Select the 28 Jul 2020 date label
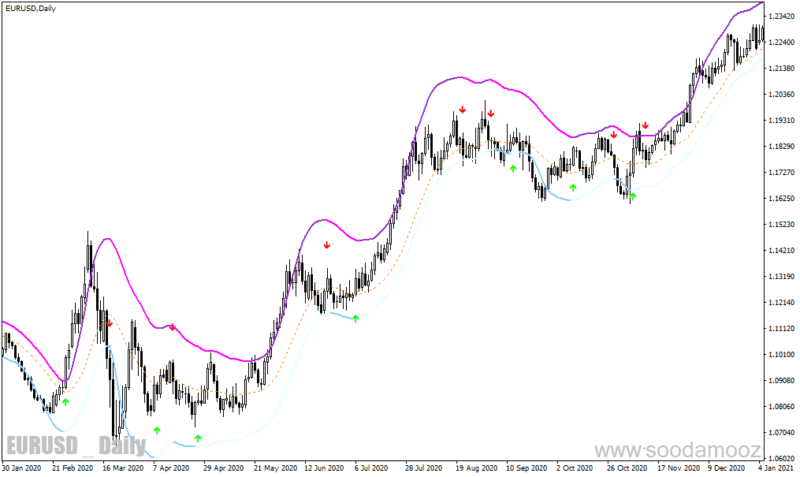 tap(424, 468)
